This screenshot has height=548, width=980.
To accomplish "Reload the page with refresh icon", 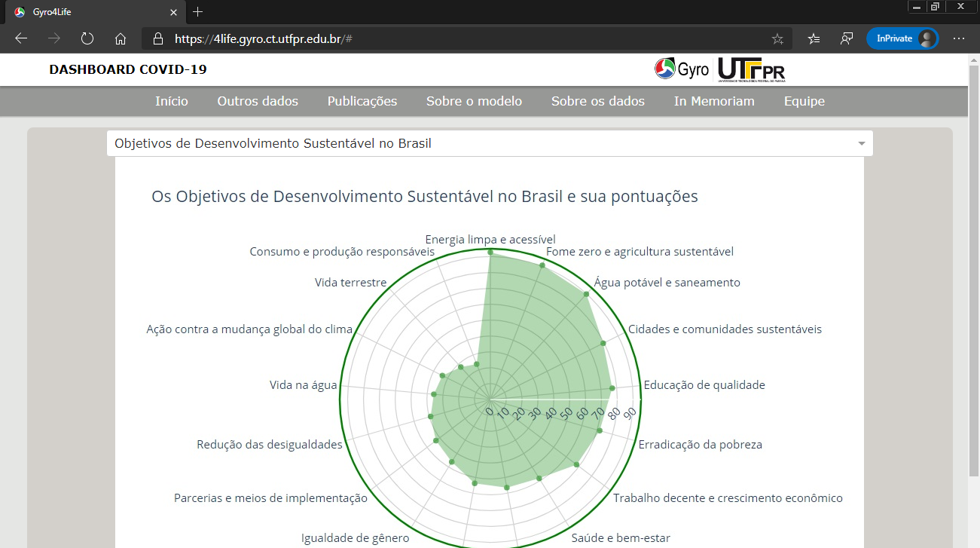I will click(x=87, y=38).
